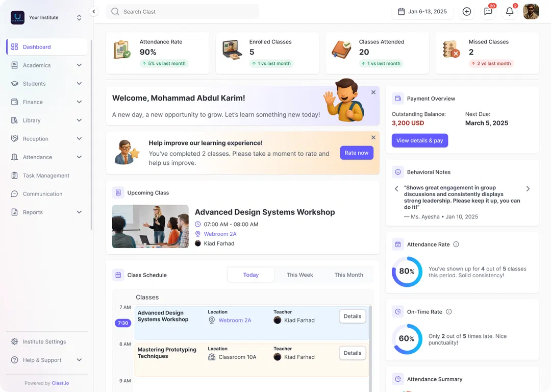Collapse the sidebar with the arrow button

94,12
